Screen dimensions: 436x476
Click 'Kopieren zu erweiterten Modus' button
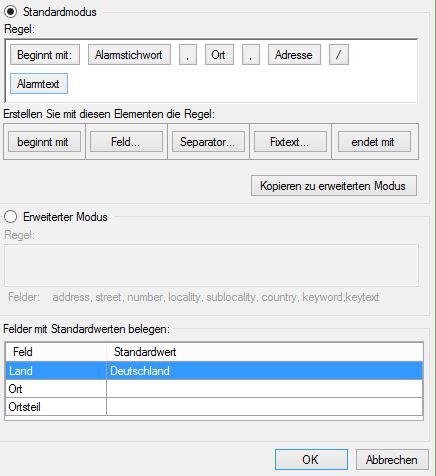334,186
